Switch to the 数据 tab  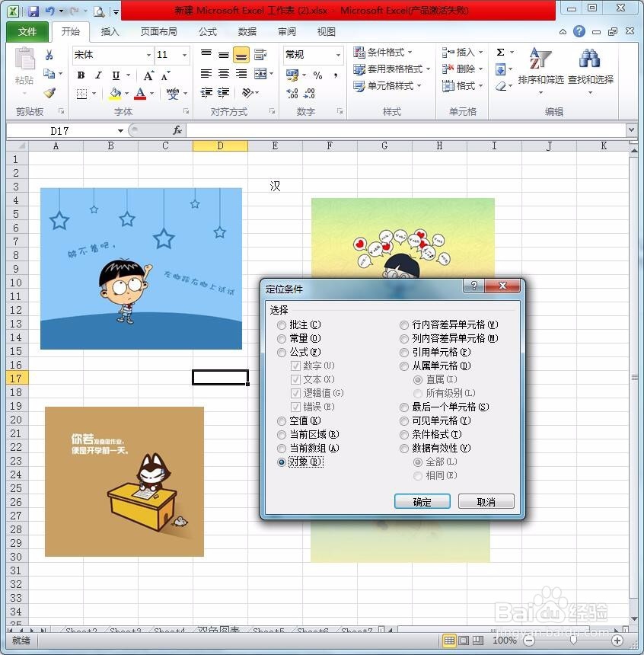tap(247, 32)
